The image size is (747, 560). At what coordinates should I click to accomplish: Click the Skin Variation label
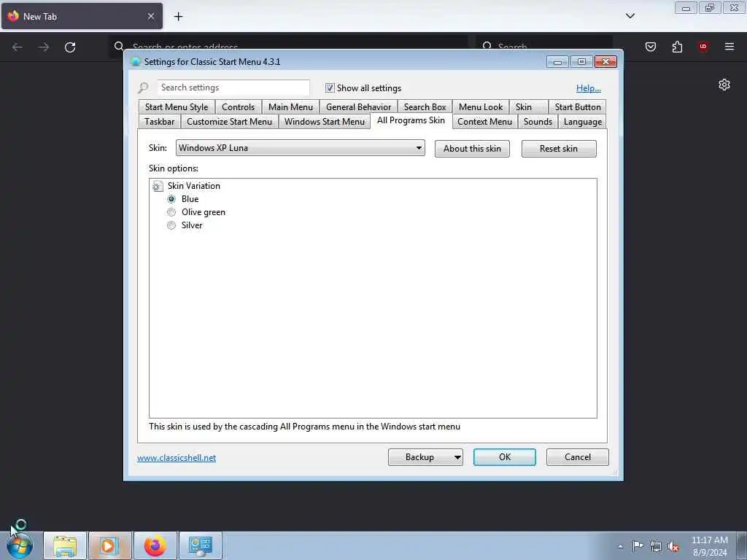194,186
